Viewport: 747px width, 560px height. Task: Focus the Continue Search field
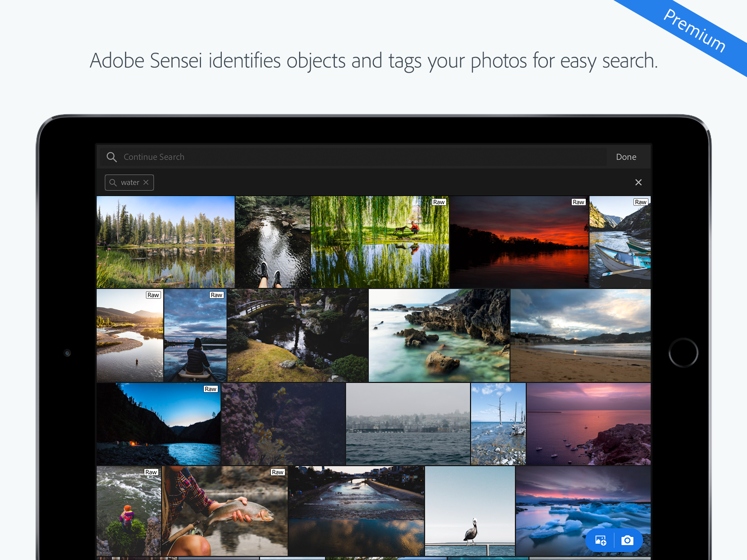[353, 157]
